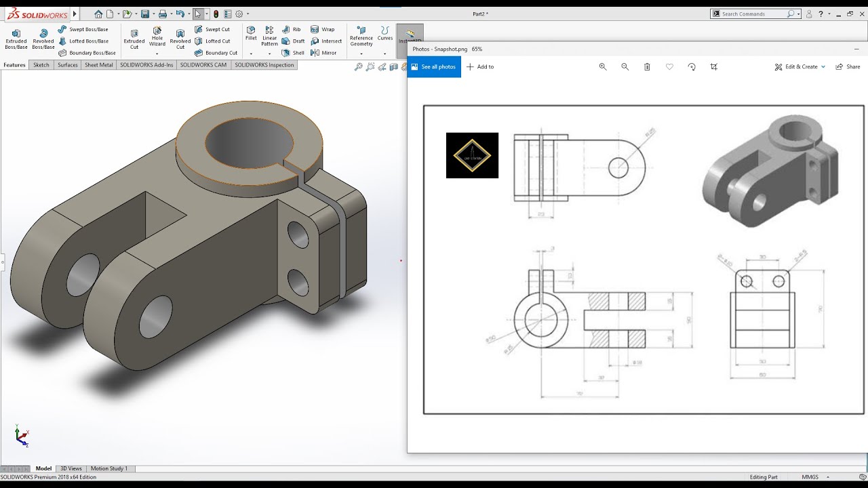Select the Revolved Boss/Base tool
The height and width of the screenshot is (488, 868).
pos(43,39)
